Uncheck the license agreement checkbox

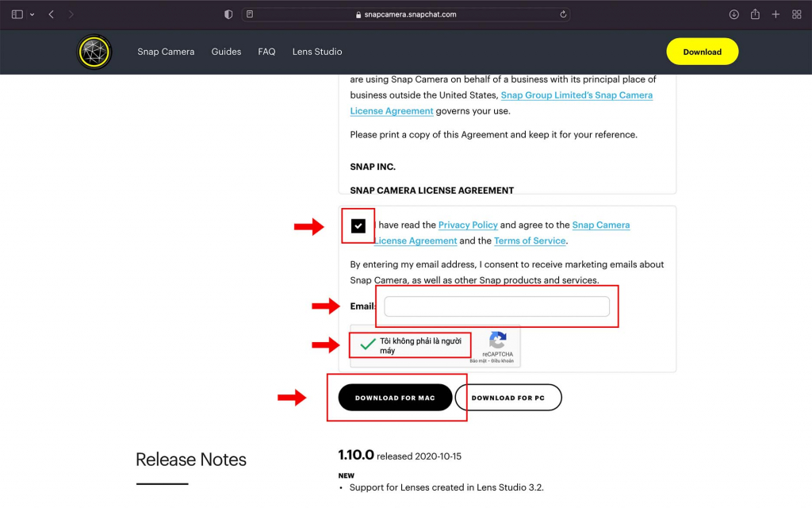pyautogui.click(x=358, y=226)
